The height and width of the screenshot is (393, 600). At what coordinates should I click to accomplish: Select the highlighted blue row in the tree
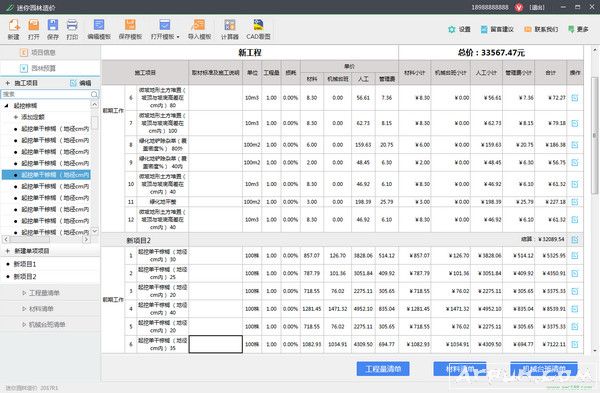pyautogui.click(x=46, y=175)
